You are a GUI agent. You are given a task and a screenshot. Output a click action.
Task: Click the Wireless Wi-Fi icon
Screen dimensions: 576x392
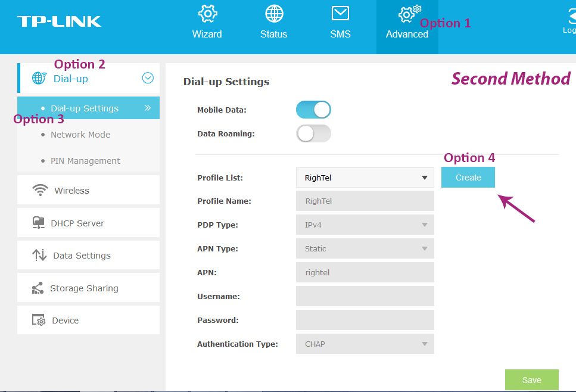(40, 190)
